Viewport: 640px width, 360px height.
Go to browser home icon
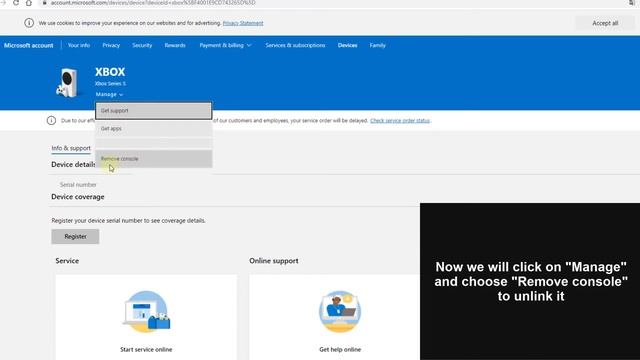(x=29, y=3)
